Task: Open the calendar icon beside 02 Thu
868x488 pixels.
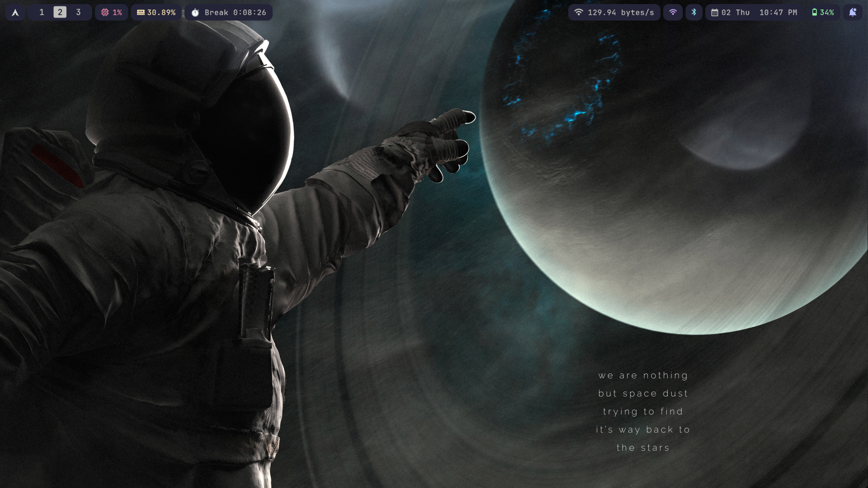Action: point(715,13)
